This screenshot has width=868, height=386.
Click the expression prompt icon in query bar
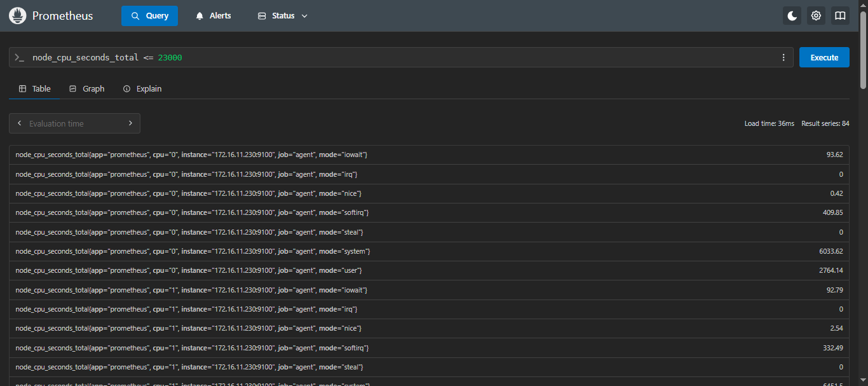point(20,57)
